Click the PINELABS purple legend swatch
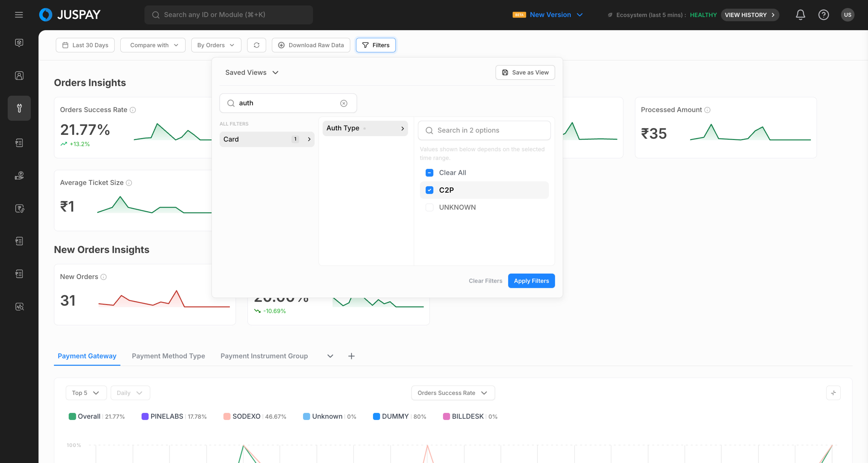 145,416
